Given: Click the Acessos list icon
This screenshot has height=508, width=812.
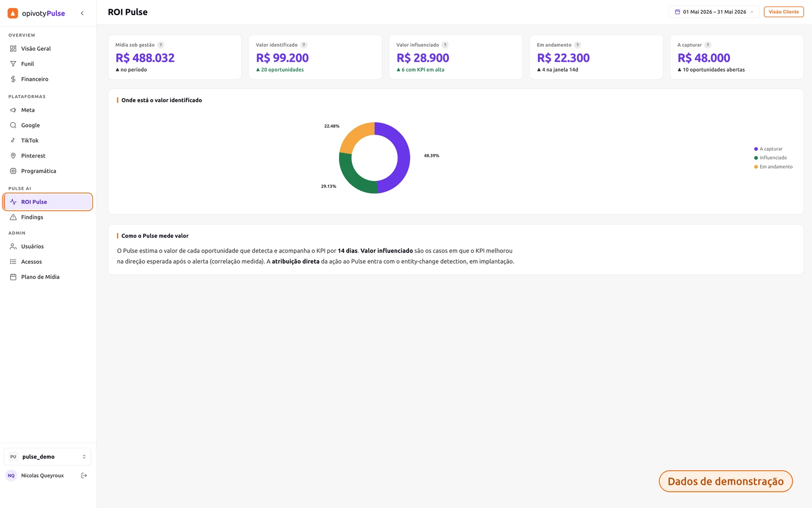Looking at the screenshot, I should (13, 262).
